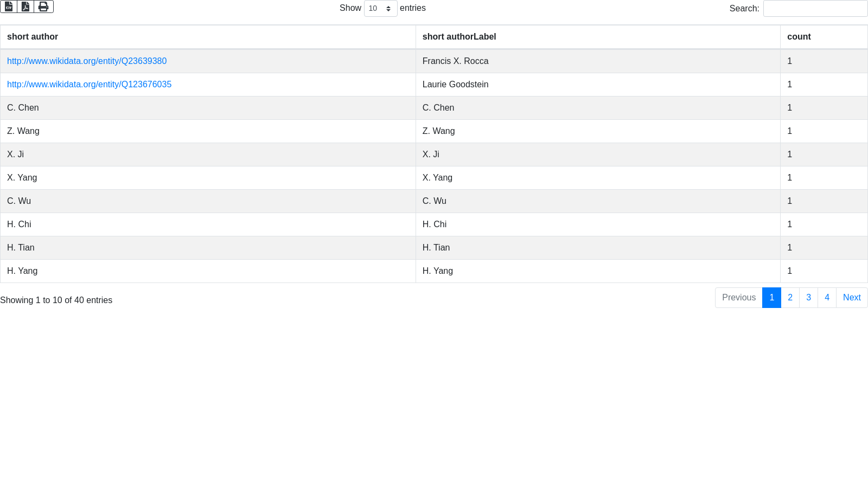Screen dimensions: 868x488
Task: Go to page 3
Action: (x=808, y=298)
